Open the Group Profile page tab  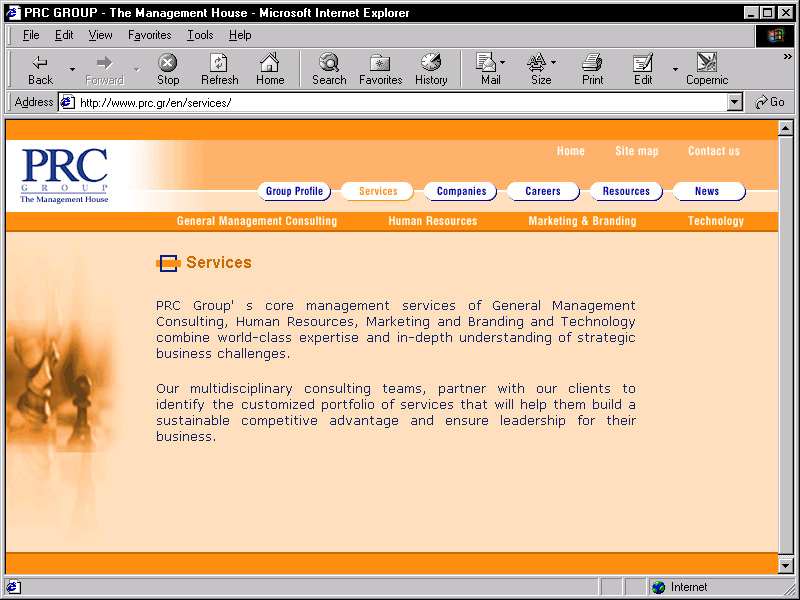pyautogui.click(x=294, y=191)
